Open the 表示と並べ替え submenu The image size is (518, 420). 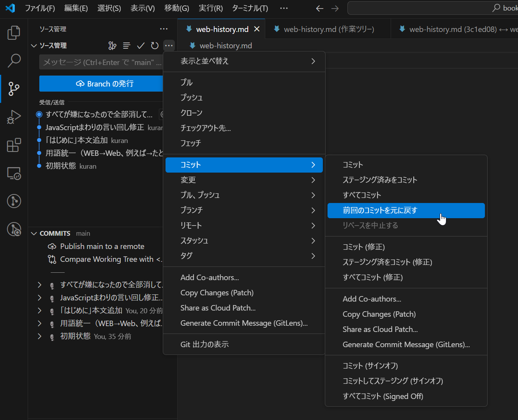[244, 61]
